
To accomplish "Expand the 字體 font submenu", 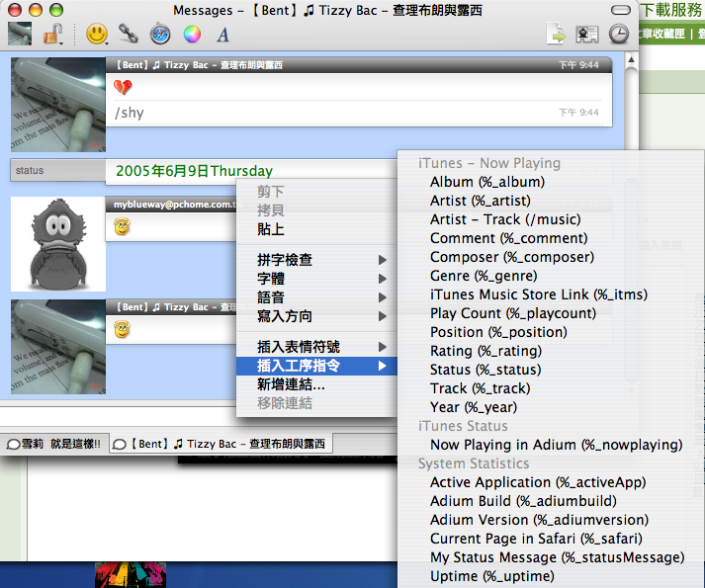I will point(316,279).
